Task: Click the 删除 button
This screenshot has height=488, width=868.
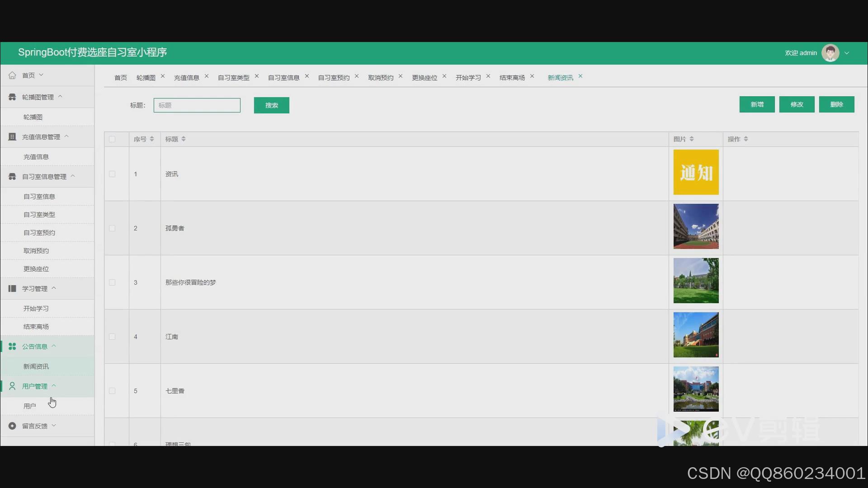Action: click(836, 104)
